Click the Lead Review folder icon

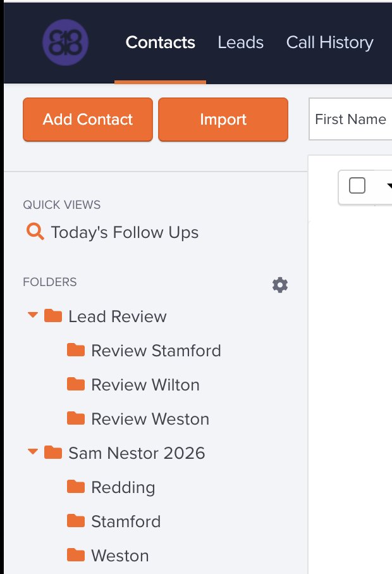[x=53, y=316]
